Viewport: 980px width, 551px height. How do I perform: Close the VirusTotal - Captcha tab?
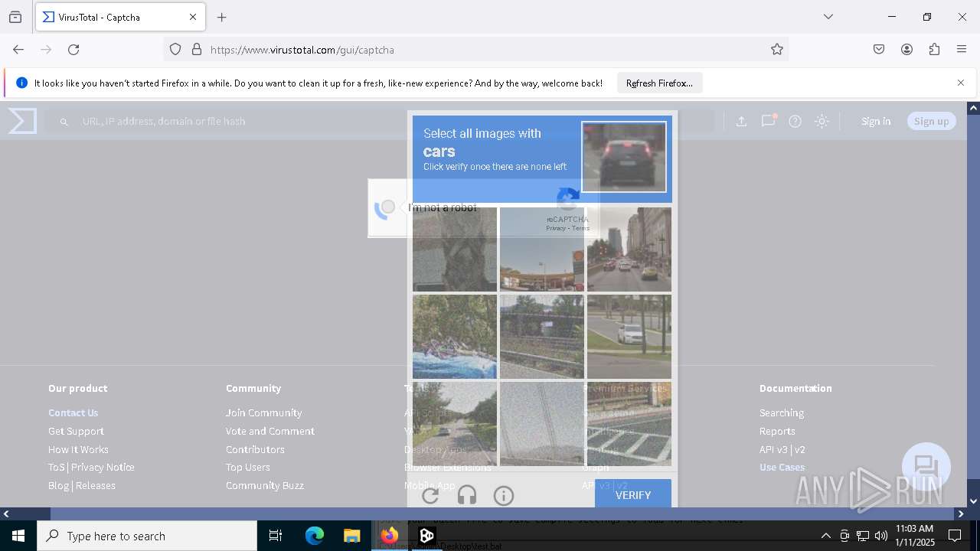click(x=193, y=17)
